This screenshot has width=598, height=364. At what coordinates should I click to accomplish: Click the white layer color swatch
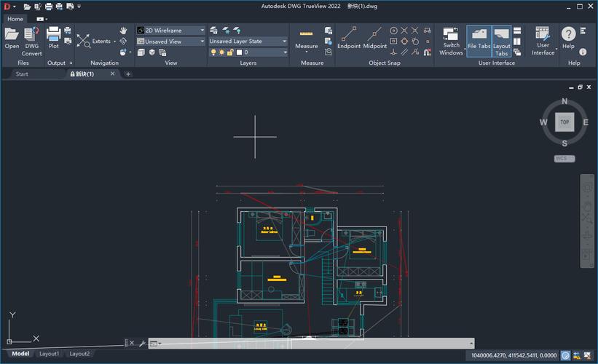click(x=239, y=52)
